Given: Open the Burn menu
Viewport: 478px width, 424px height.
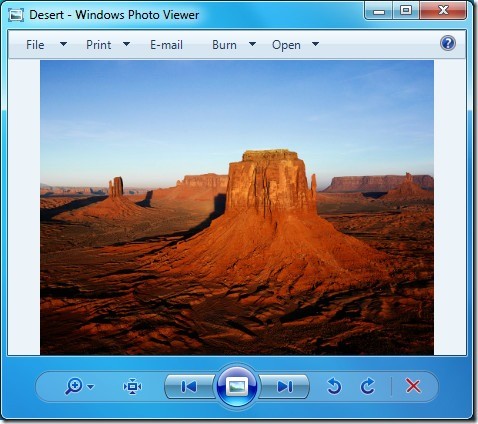Looking at the screenshot, I should click(224, 45).
